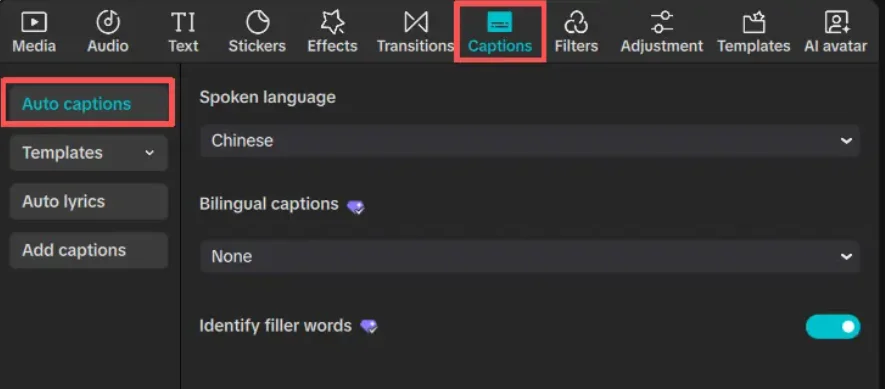Viewport: 885px width, 389px height.
Task: Open the Effects panel
Action: pyautogui.click(x=332, y=32)
